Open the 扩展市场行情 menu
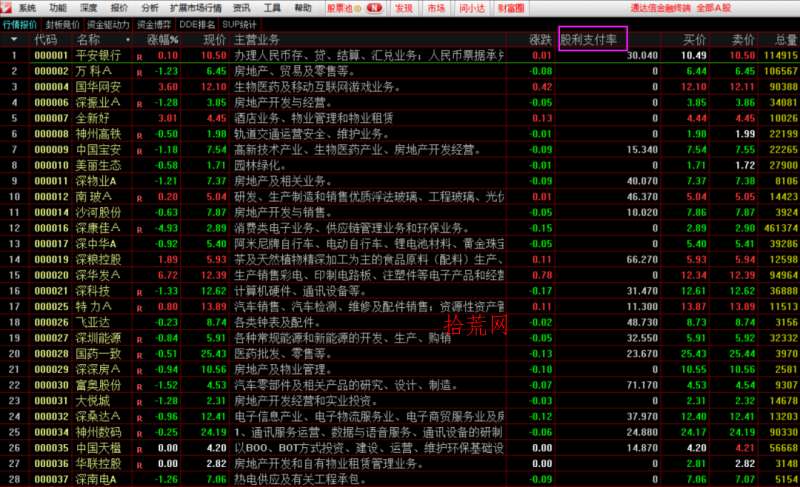The height and width of the screenshot is (487, 800). (196, 8)
